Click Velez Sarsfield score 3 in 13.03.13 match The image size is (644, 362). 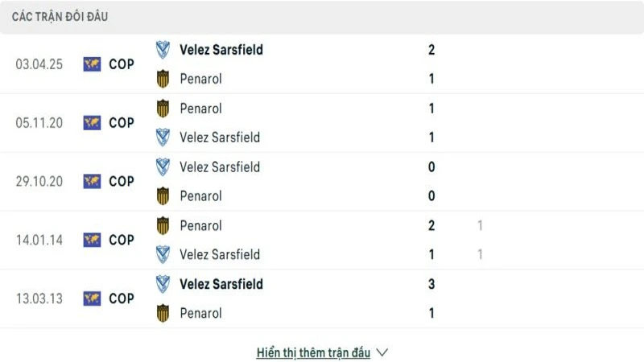pyautogui.click(x=431, y=284)
